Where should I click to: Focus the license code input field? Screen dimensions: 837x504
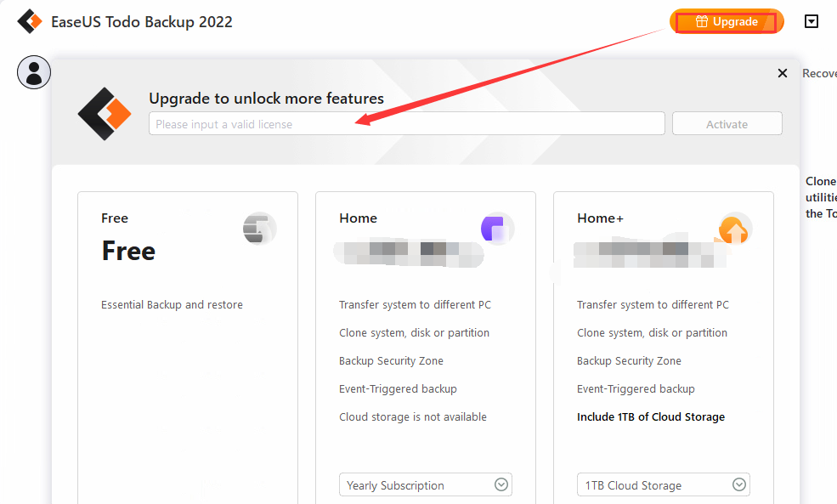[406, 124]
